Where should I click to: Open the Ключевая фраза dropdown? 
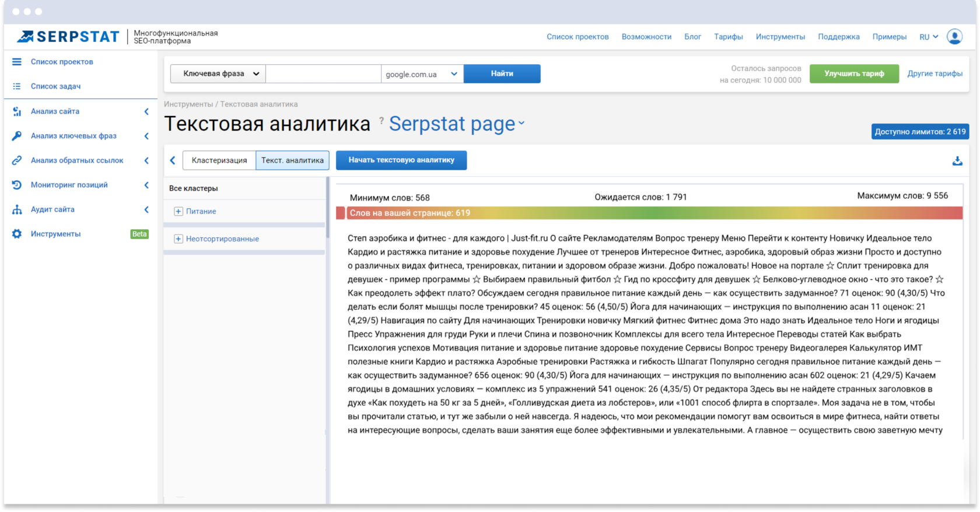[x=218, y=73]
